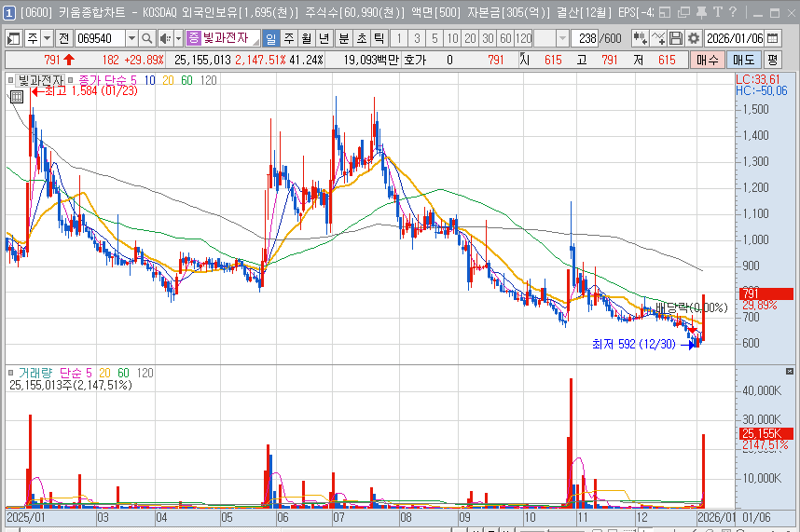The width and height of the screenshot is (800, 532).
Task: Click interval preset 1
Action: pyautogui.click(x=399, y=38)
